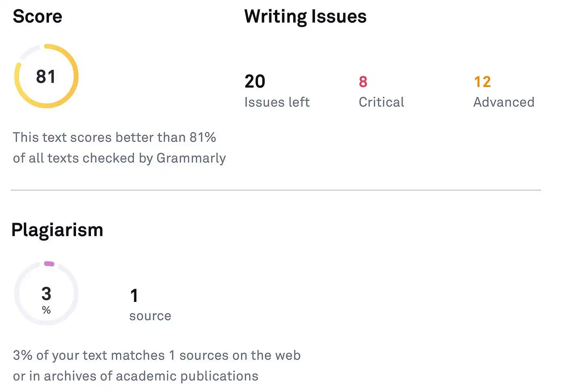Click '3% of your text matches' description
This screenshot has height=392, width=566.
89,356
